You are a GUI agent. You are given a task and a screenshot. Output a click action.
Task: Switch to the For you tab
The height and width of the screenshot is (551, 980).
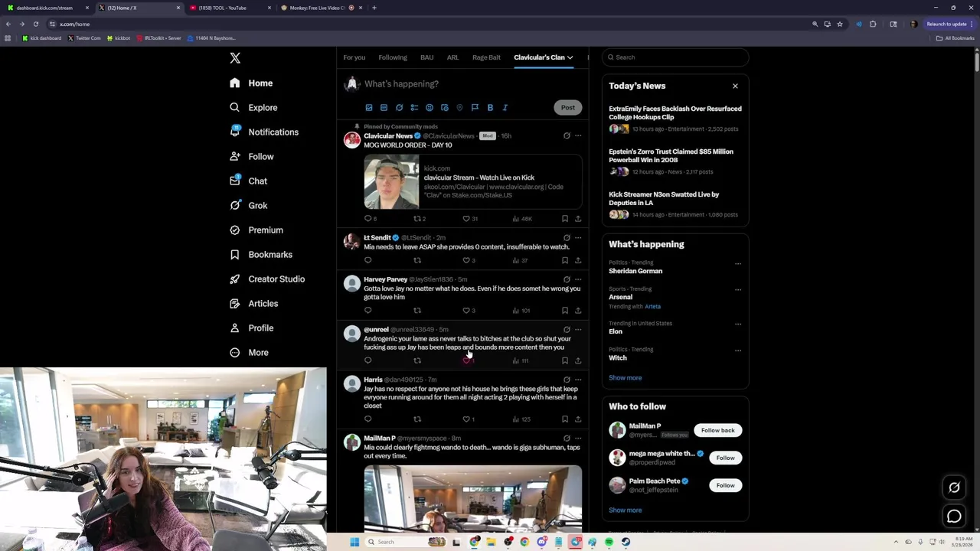(354, 57)
